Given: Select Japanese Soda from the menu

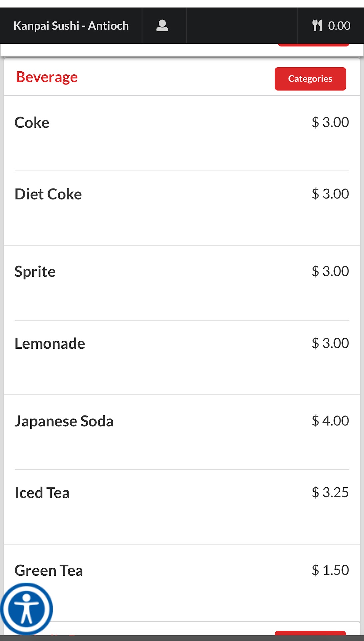Looking at the screenshot, I should pos(64,421).
